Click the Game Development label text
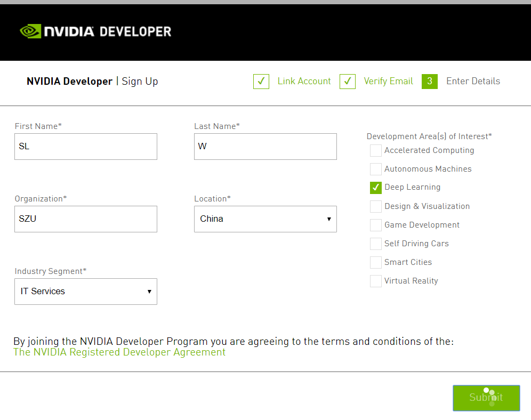The height and width of the screenshot is (420, 531). point(422,225)
